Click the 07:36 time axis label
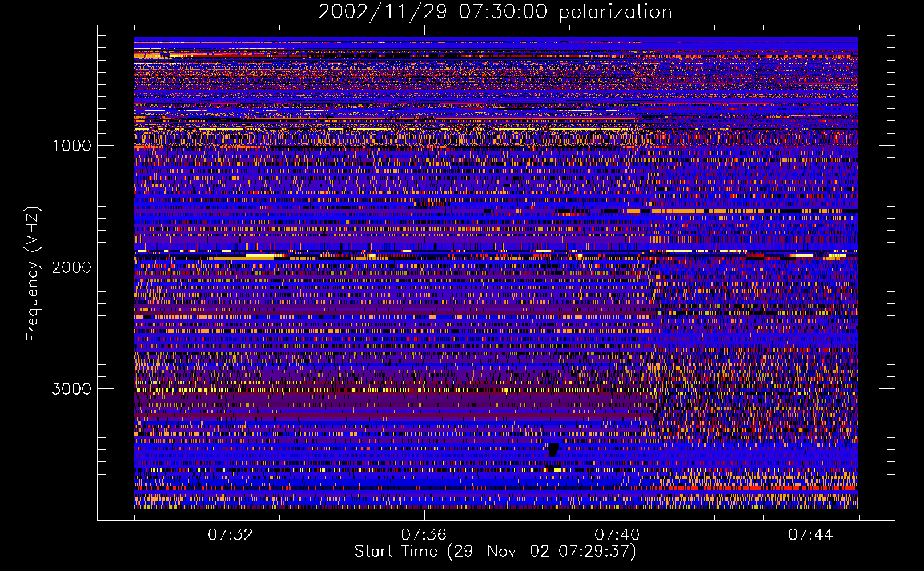The image size is (924, 571). pos(424,535)
